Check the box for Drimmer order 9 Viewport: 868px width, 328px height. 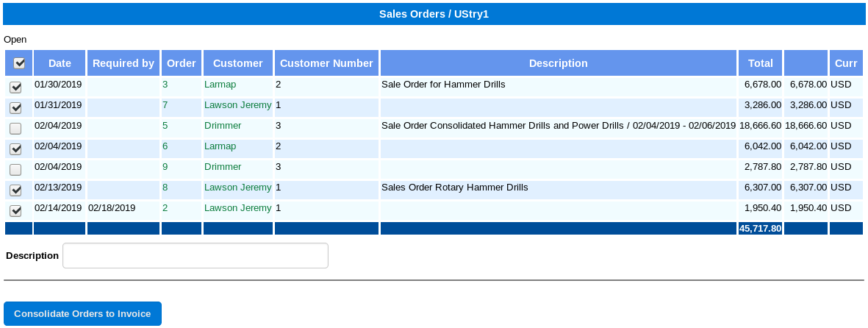16,170
